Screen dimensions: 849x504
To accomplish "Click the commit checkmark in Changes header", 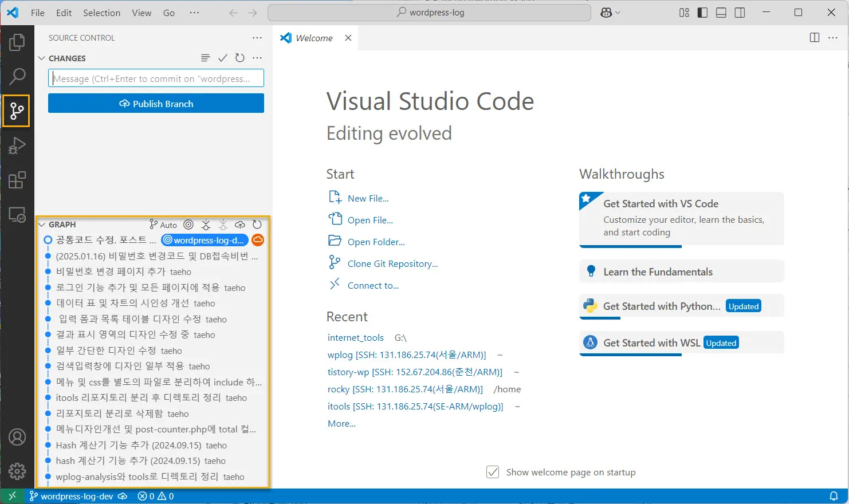I will pos(223,58).
